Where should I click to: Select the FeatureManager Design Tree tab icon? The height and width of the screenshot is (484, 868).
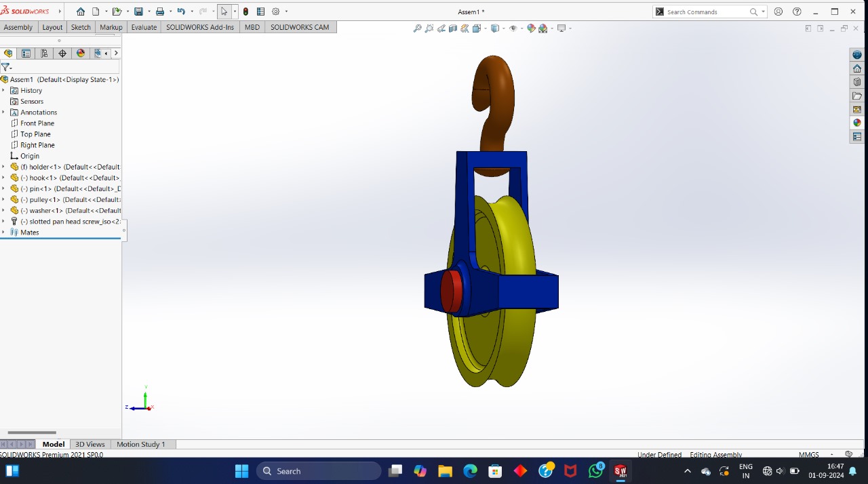coord(8,53)
